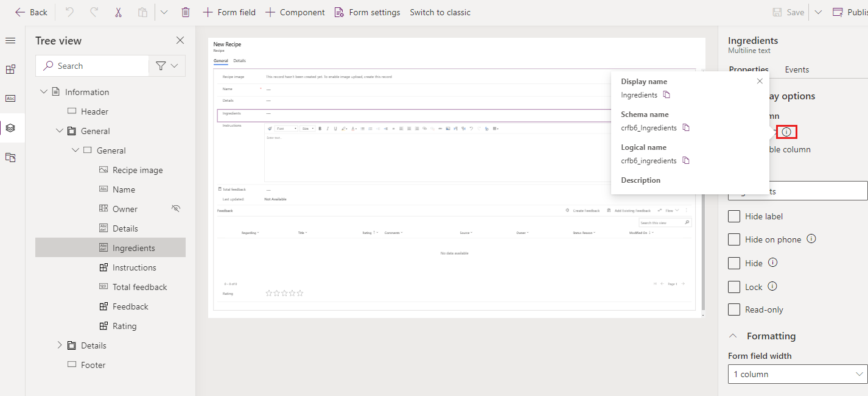Select Ingredients in the tree view

click(x=110, y=248)
